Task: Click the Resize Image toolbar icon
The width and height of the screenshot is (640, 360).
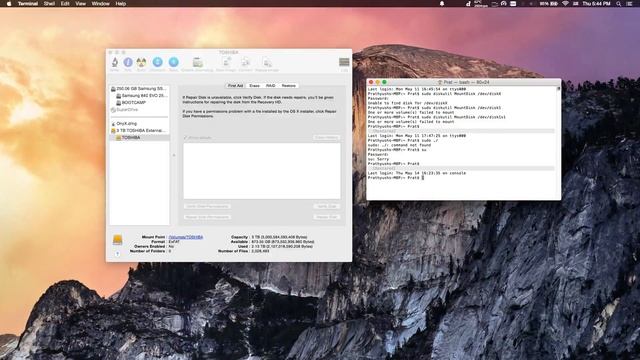Action: pos(267,62)
